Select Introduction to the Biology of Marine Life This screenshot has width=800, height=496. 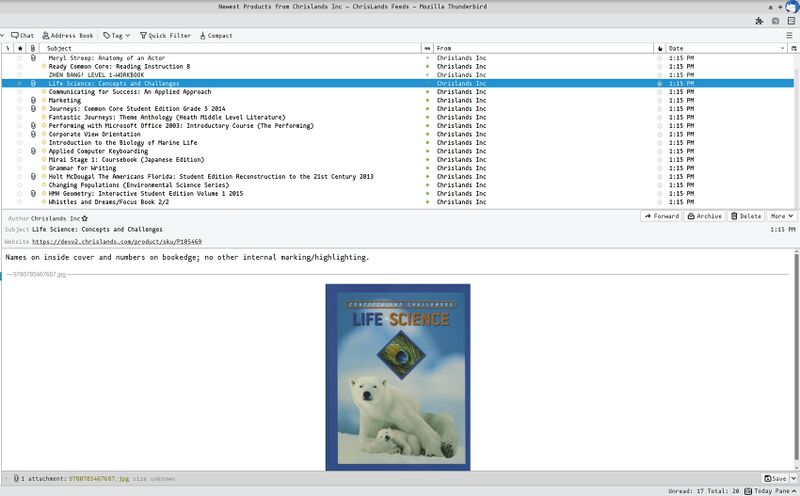(123, 143)
